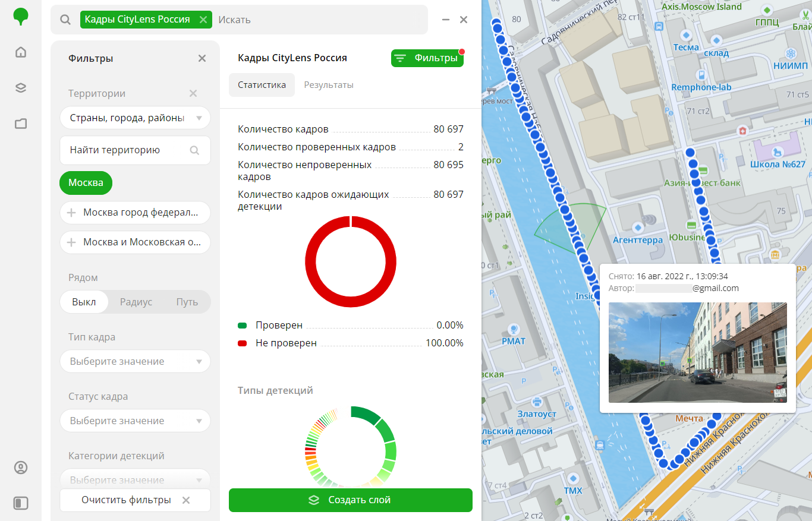Screen dimensions: 812x521
Task: Click the search magnifier icon
Action: tap(65, 20)
